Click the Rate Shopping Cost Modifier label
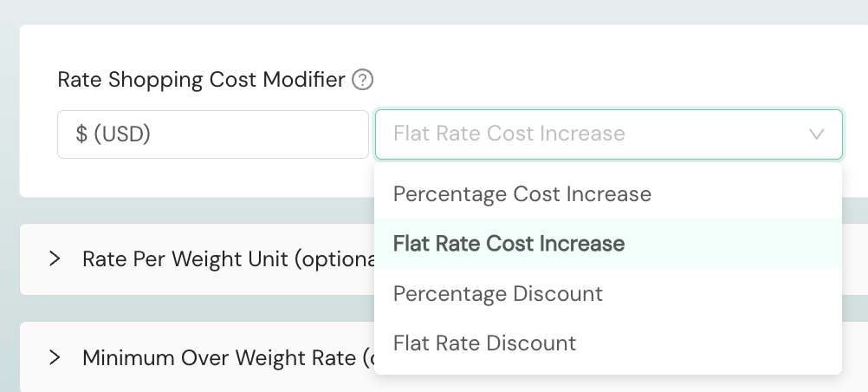 tap(201, 81)
